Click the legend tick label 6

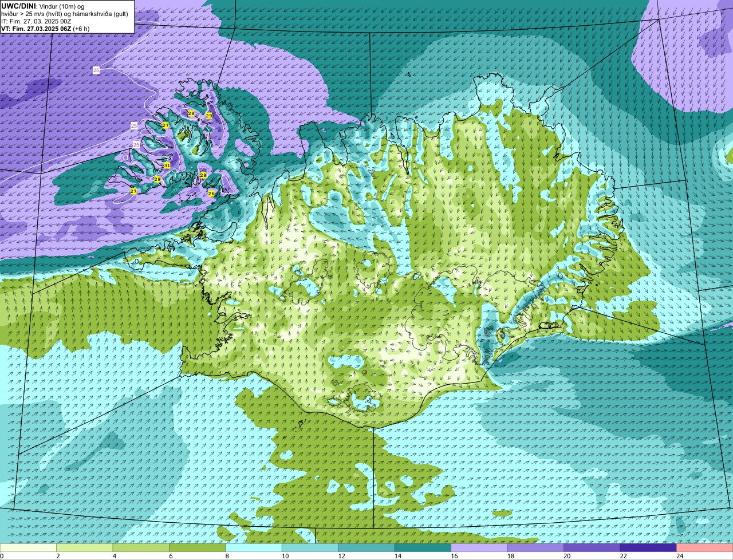170,555
